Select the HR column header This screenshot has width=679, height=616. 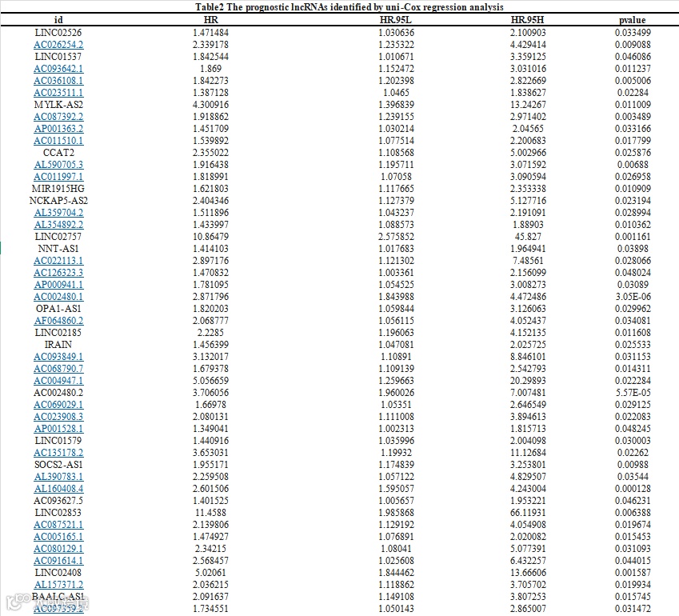tap(211, 20)
